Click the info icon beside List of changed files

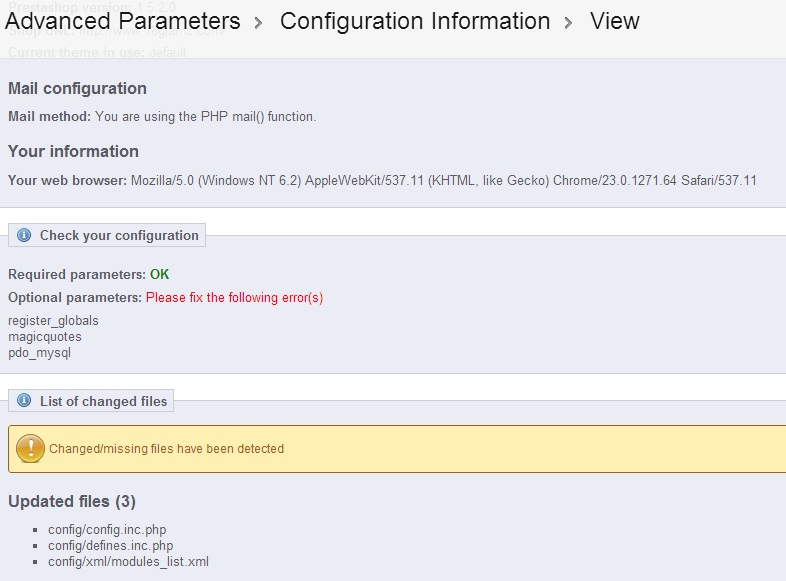coord(25,402)
